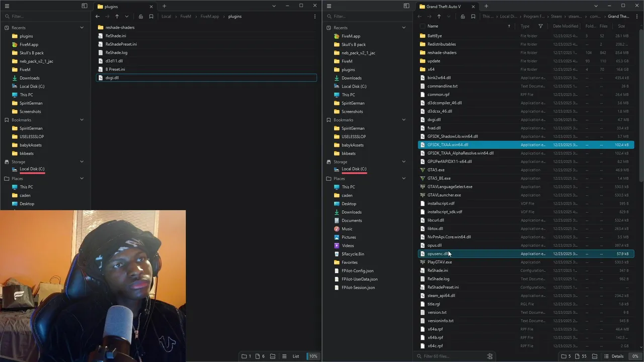Close the plugins tab
644x362 pixels.
(x=151, y=7)
